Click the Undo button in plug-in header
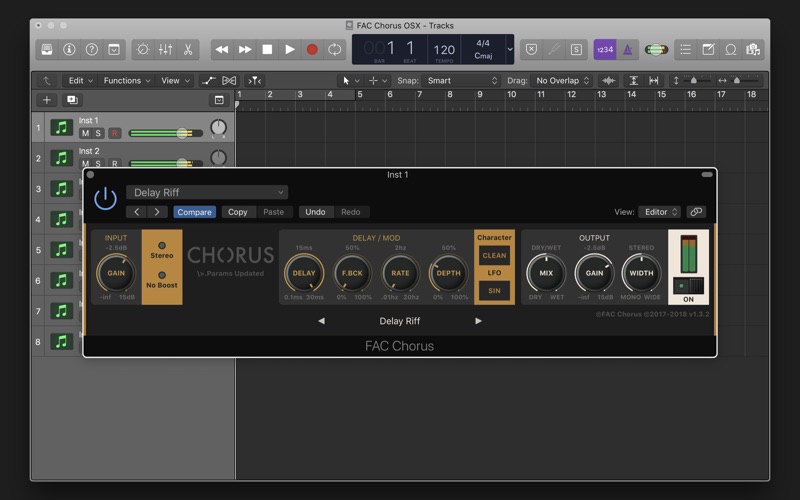 point(315,212)
